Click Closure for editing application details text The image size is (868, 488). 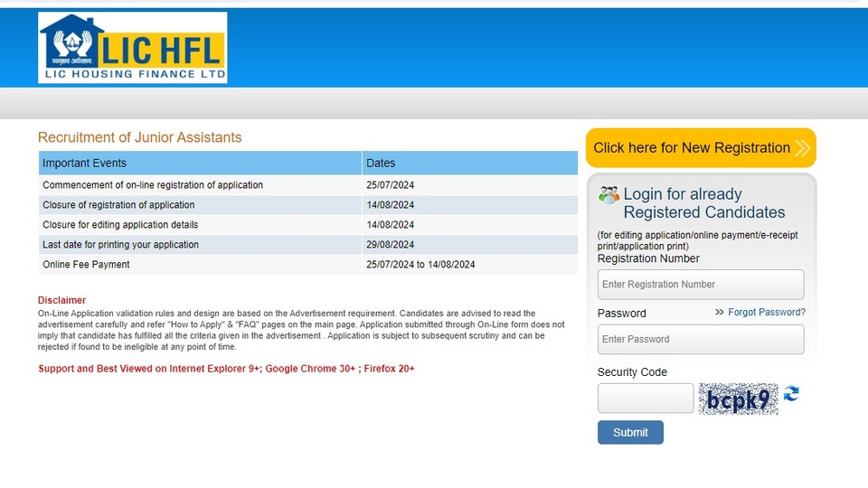pyautogui.click(x=120, y=225)
